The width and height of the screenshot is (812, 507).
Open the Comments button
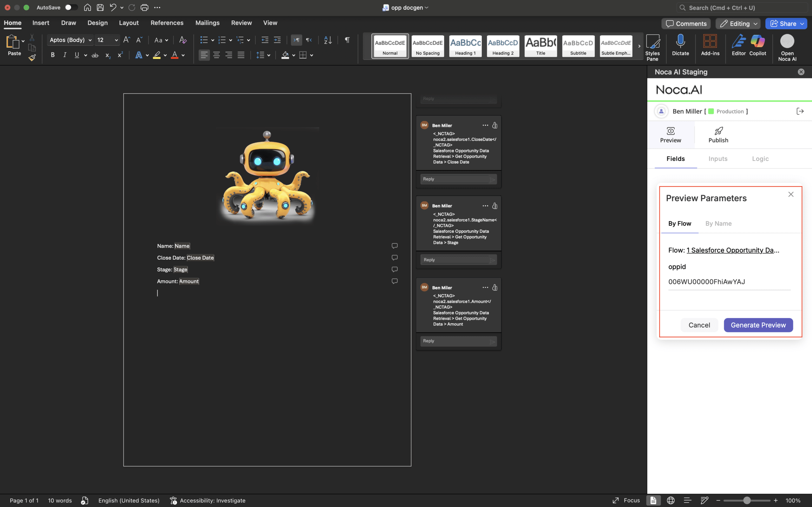(x=686, y=23)
